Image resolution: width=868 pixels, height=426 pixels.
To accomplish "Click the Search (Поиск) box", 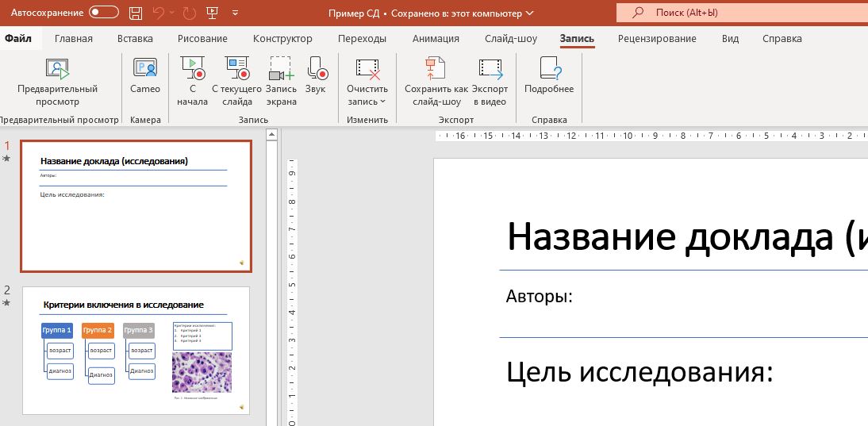I will click(x=742, y=13).
